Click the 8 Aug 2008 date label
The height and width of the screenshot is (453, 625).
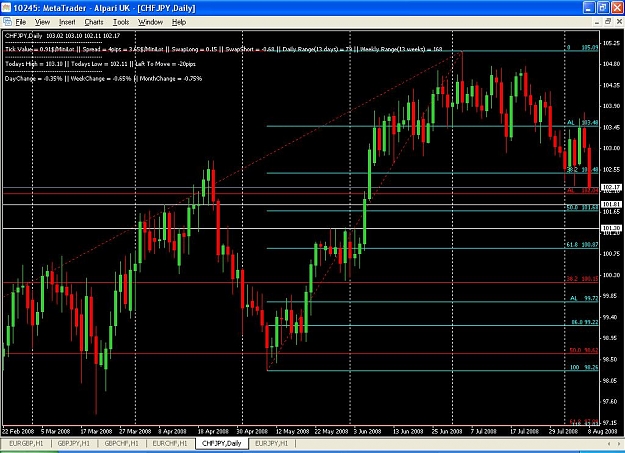(x=602, y=431)
